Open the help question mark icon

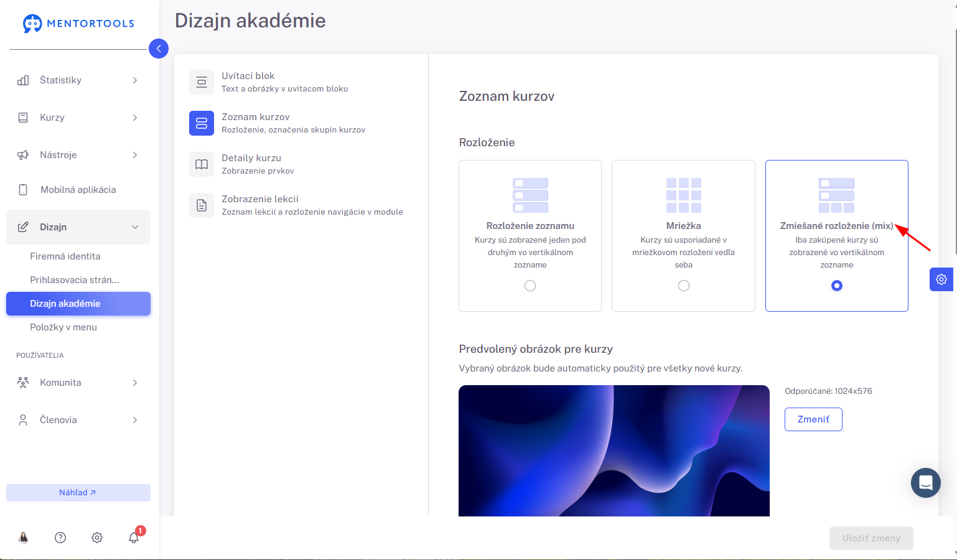[x=60, y=538]
